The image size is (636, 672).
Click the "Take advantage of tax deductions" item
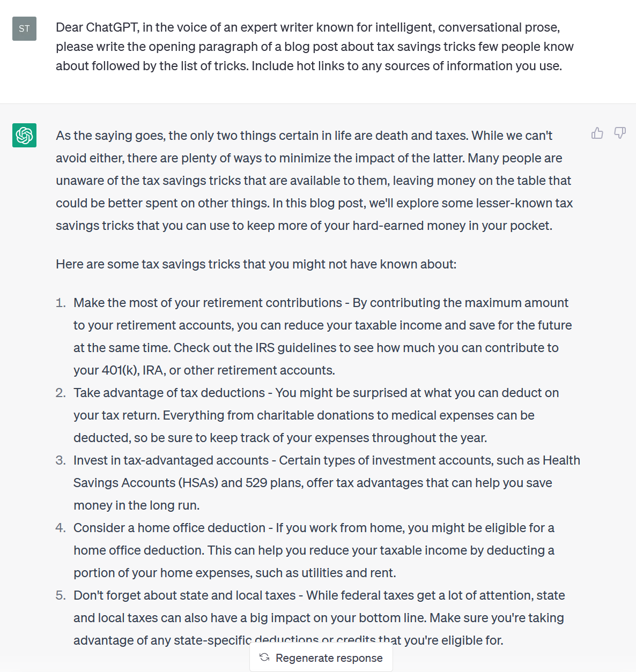click(316, 415)
